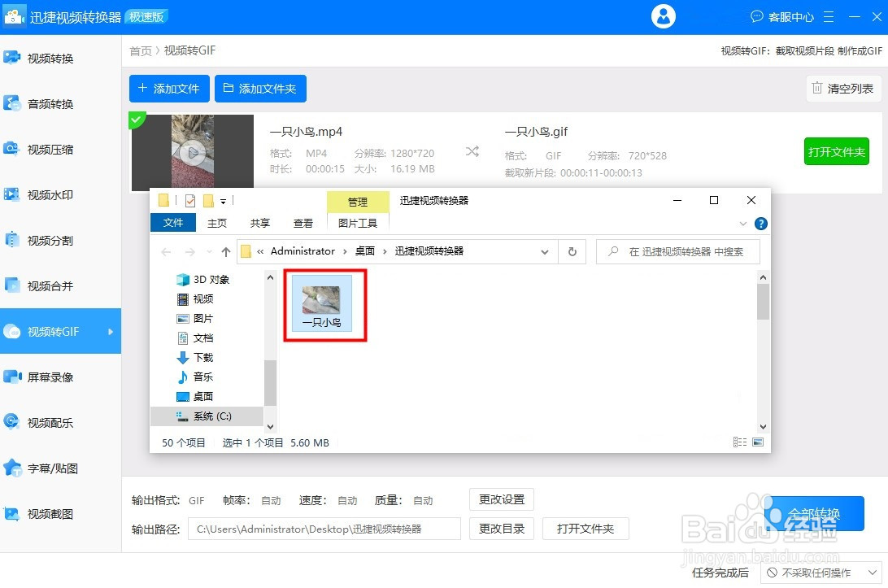
Task: Select 桌面 in Explorer navigation pane
Action: (196, 397)
